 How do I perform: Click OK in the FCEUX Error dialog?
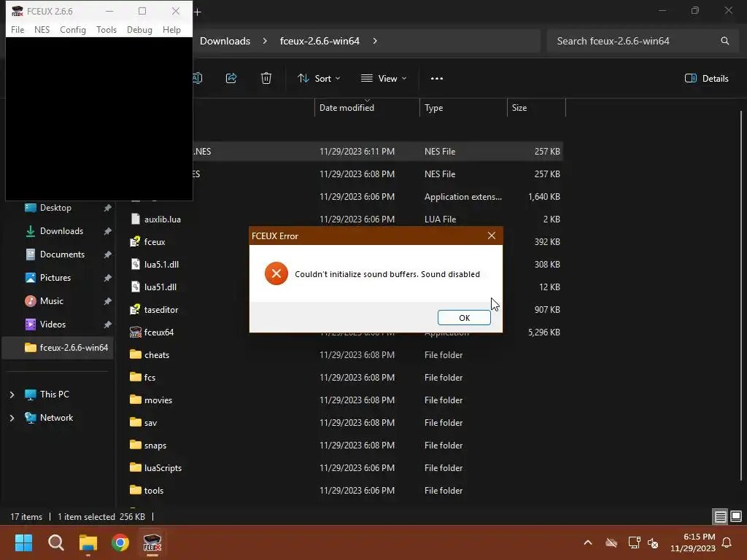click(464, 318)
